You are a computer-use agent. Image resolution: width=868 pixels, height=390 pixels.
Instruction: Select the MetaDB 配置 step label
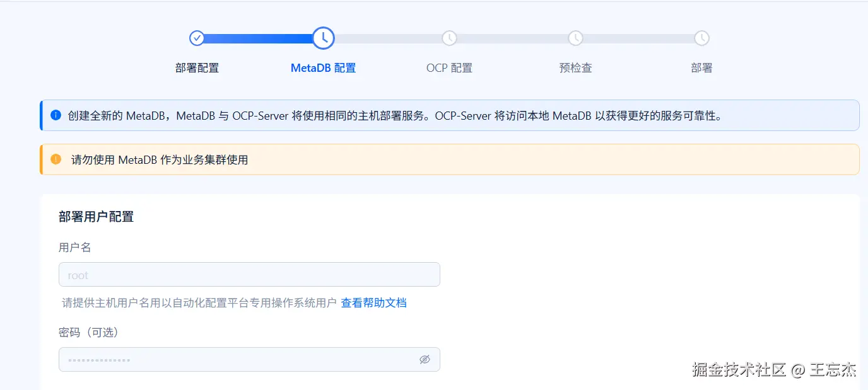[323, 68]
